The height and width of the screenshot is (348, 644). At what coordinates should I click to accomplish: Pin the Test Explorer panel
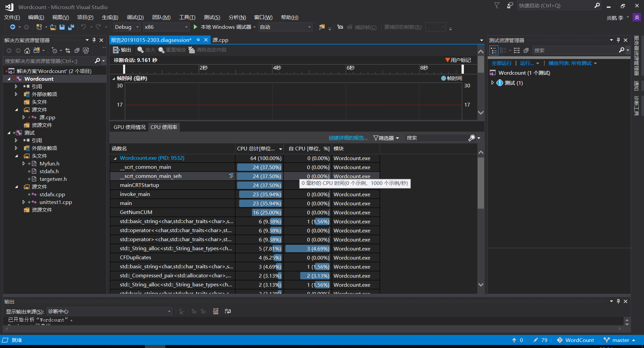point(618,40)
